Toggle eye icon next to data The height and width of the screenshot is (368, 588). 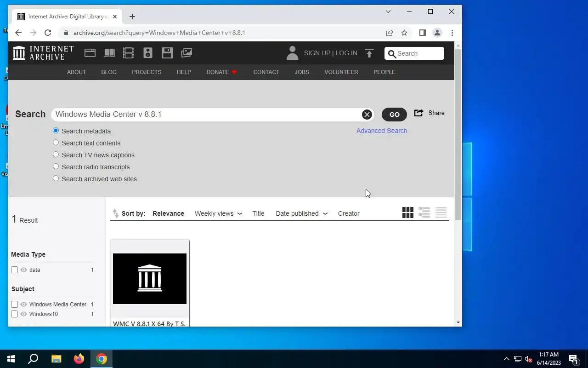[24, 270]
